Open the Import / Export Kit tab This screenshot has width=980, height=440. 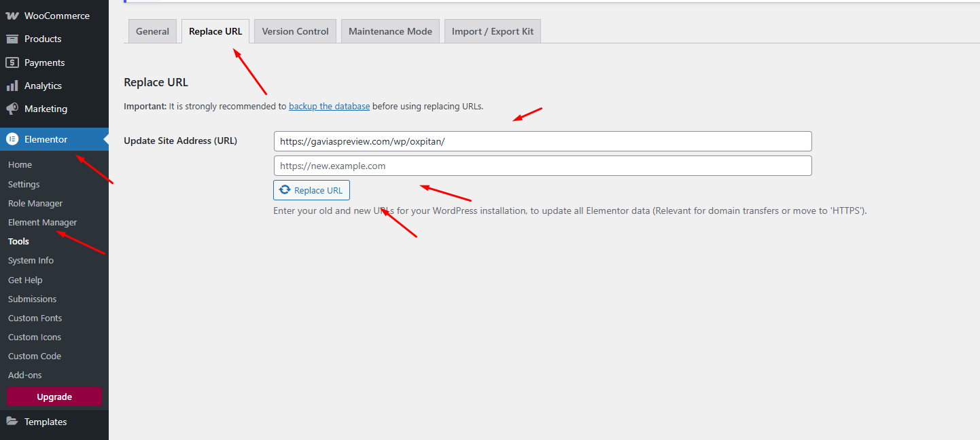493,31
